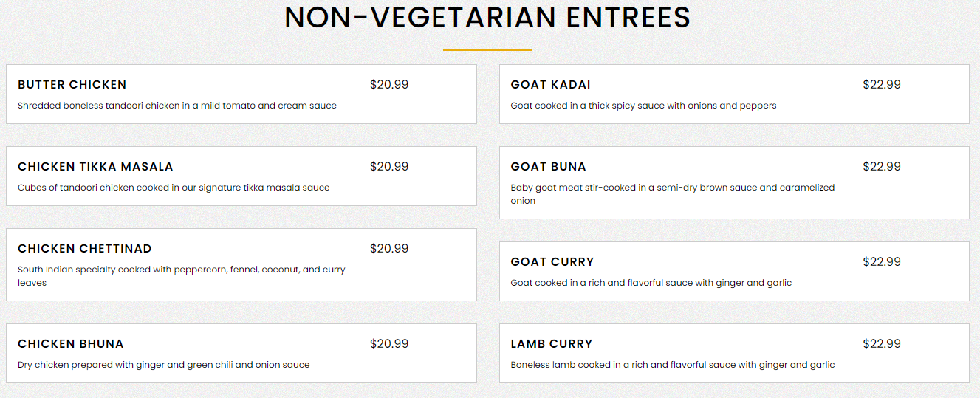980x398 pixels.
Task: Click the Lamb Curry $22.99 price
Action: (882, 344)
